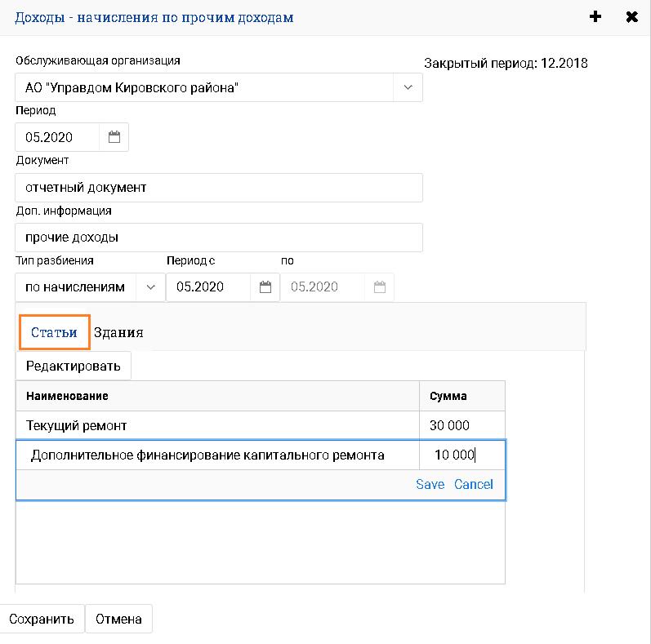Click the plus icon in dialog header

(x=595, y=16)
